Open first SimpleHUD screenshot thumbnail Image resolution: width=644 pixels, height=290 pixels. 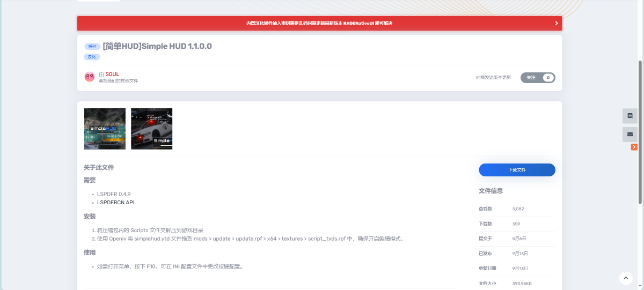105,129
